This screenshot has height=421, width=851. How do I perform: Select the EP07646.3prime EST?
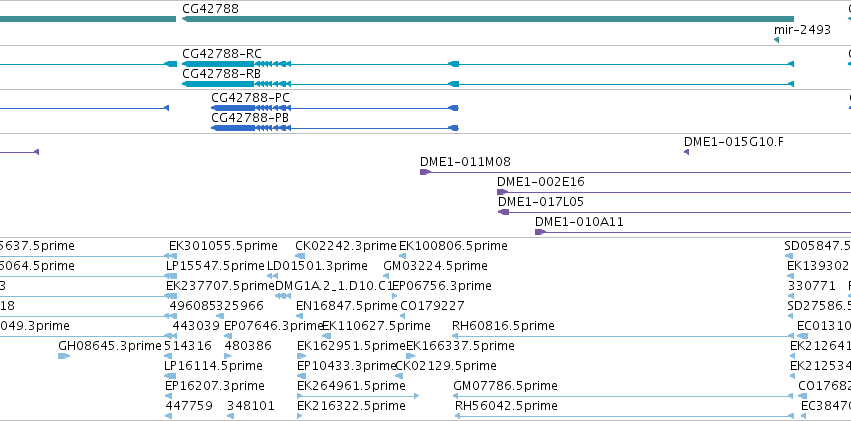[227, 336]
